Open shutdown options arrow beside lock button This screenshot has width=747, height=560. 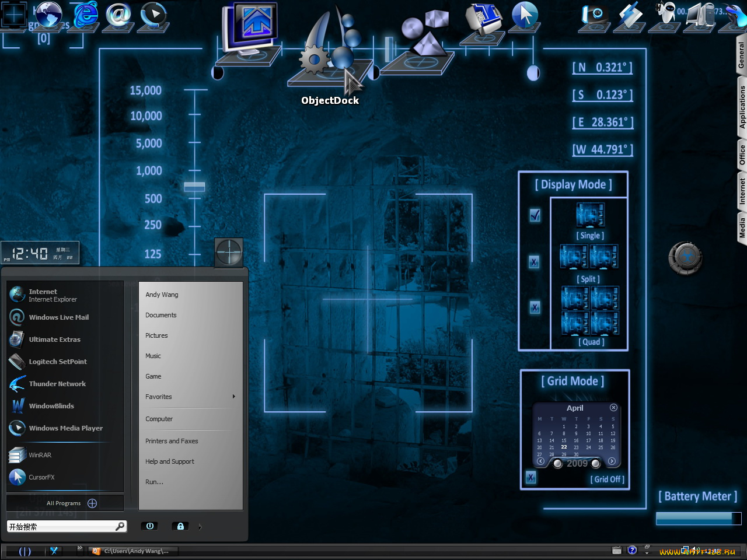point(200,527)
